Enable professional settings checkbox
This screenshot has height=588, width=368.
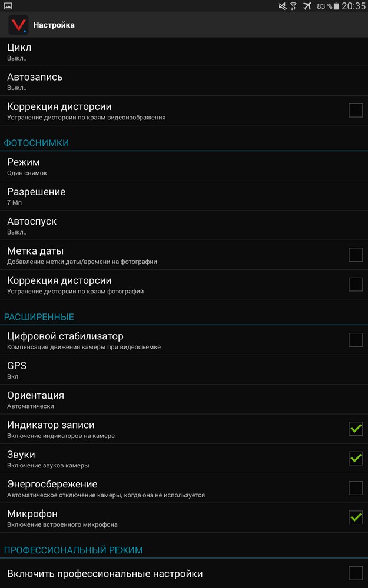pyautogui.click(x=356, y=573)
